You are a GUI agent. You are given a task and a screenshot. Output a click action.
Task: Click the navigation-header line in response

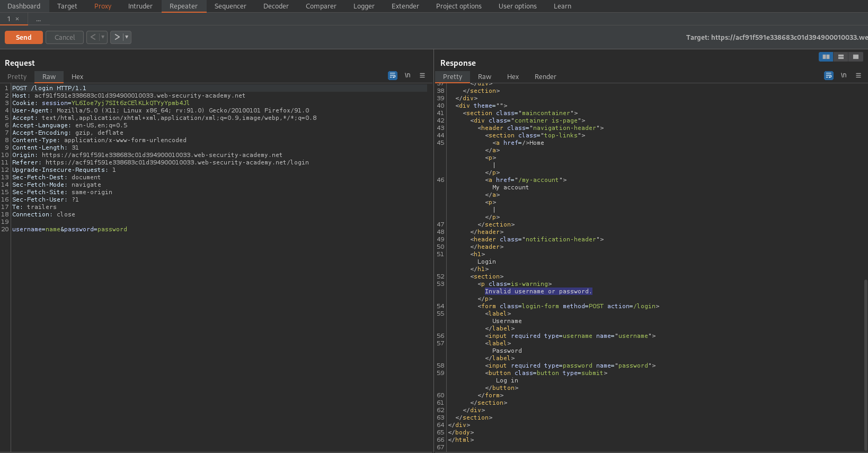point(541,128)
